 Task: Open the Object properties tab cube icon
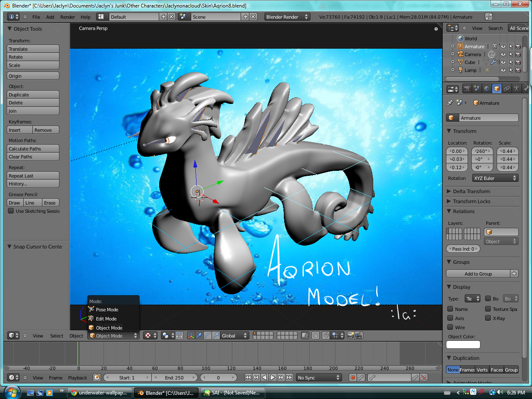(497, 89)
